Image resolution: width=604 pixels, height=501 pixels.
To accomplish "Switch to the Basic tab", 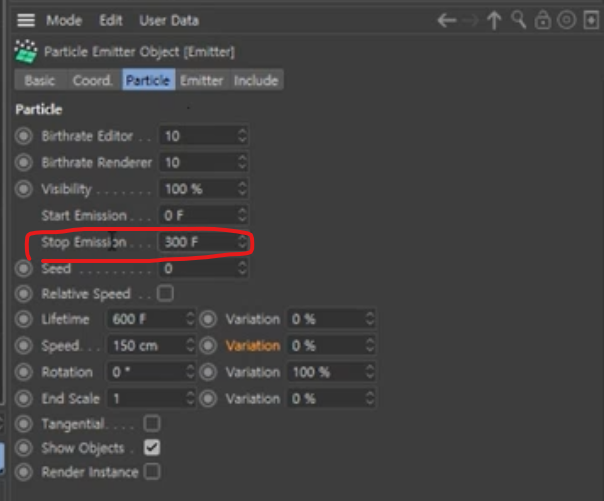I will pyautogui.click(x=39, y=80).
